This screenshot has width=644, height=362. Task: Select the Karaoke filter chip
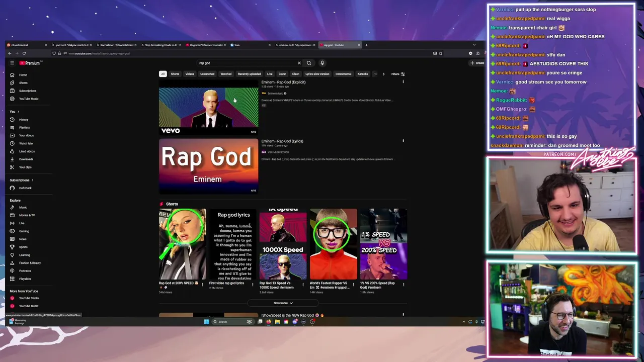pos(363,74)
